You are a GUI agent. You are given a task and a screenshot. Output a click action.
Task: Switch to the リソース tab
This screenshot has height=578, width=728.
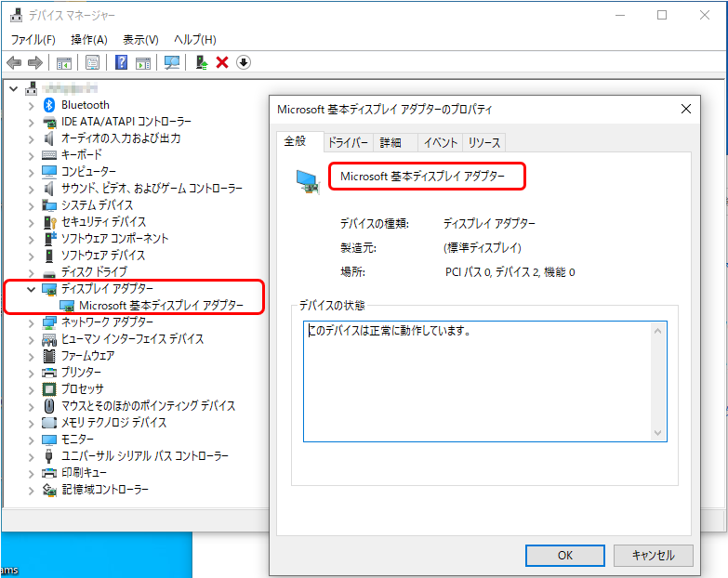(483, 143)
